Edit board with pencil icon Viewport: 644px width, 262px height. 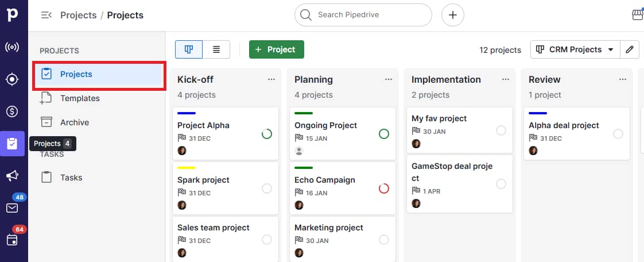point(630,49)
